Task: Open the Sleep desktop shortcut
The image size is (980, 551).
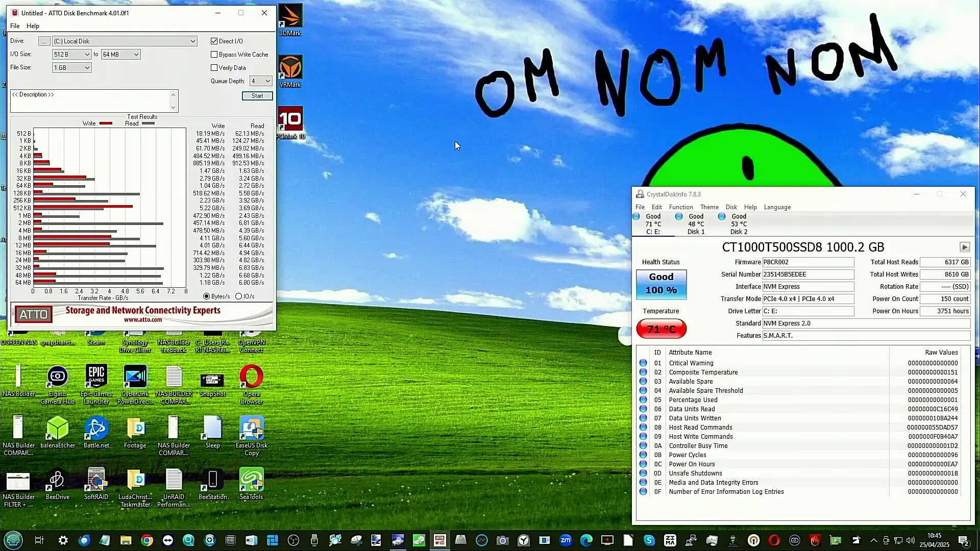Action: point(212,433)
